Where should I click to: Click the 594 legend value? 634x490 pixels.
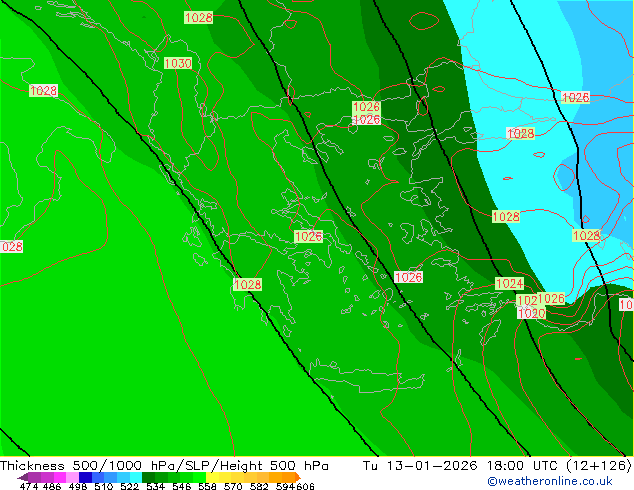click(x=285, y=486)
